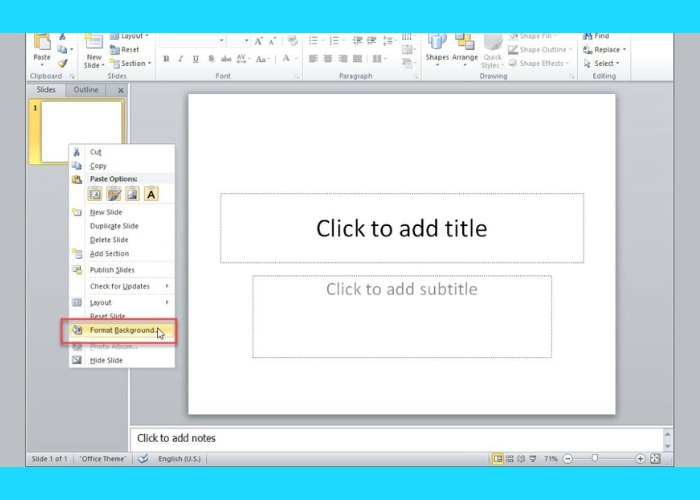The height and width of the screenshot is (500, 700).
Task: Click the Find button
Action: click(x=596, y=36)
